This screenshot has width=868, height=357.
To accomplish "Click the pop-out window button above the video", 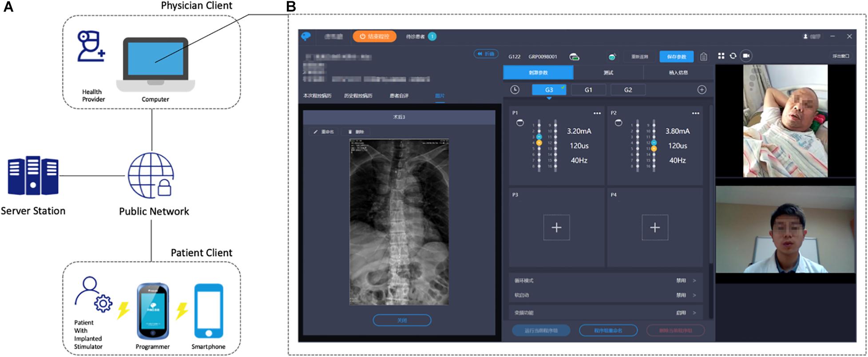I will coord(840,56).
